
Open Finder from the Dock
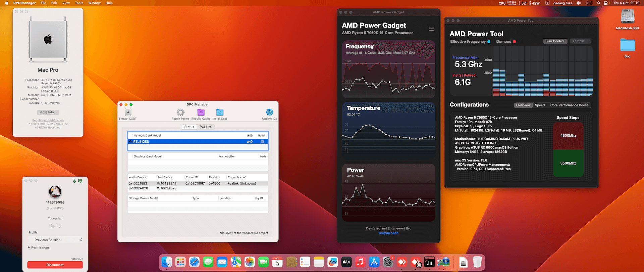tap(167, 262)
